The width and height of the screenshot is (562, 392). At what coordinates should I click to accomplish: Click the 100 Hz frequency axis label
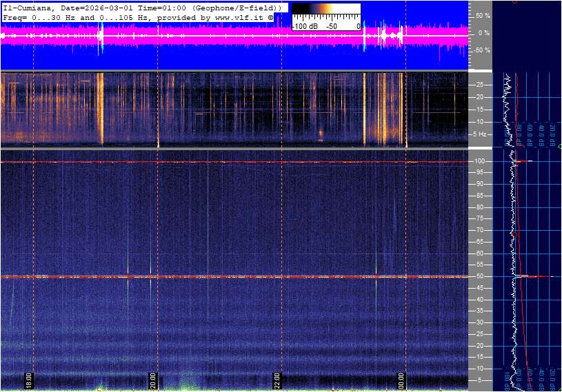479,161
